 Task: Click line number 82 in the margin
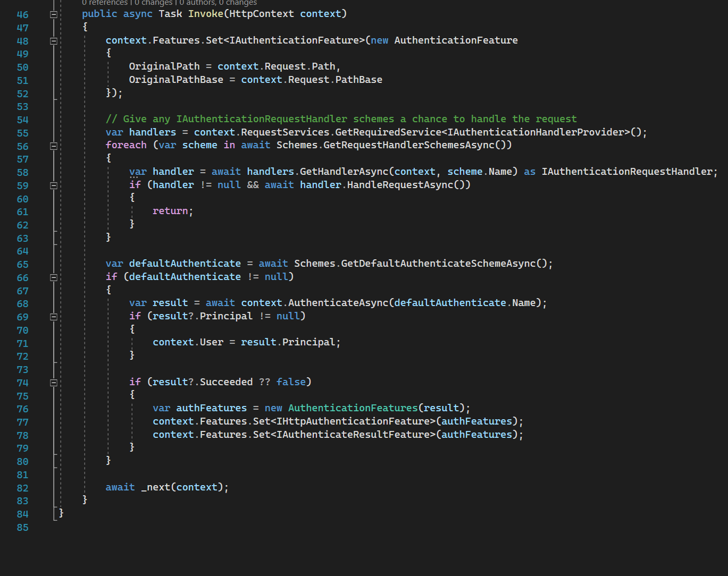click(22, 488)
